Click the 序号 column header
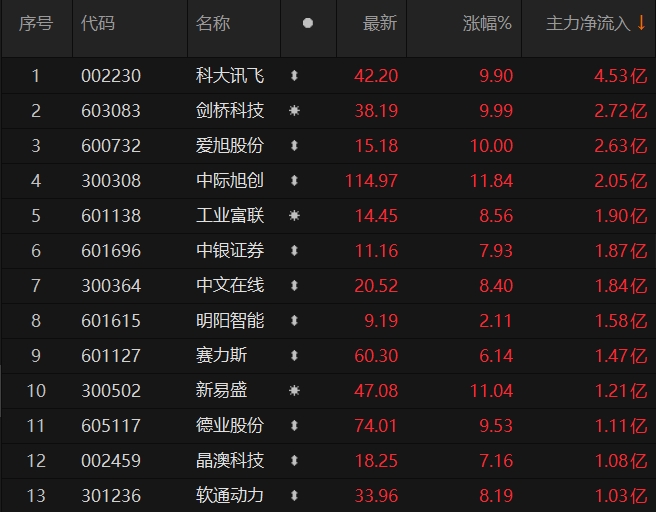 (x=36, y=23)
